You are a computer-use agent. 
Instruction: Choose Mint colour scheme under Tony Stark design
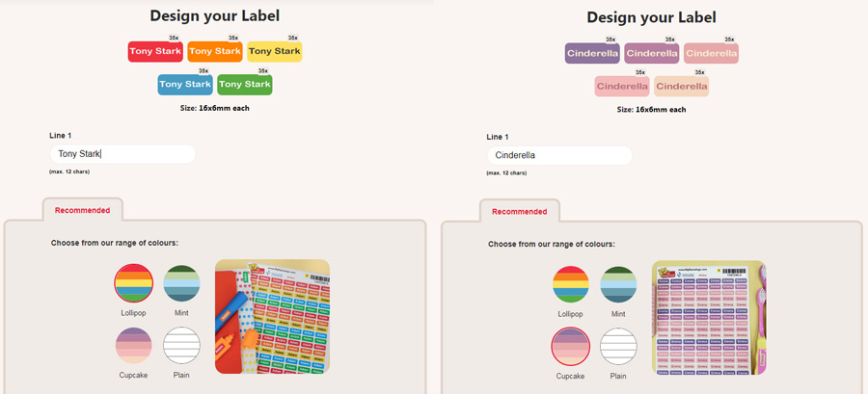click(182, 284)
